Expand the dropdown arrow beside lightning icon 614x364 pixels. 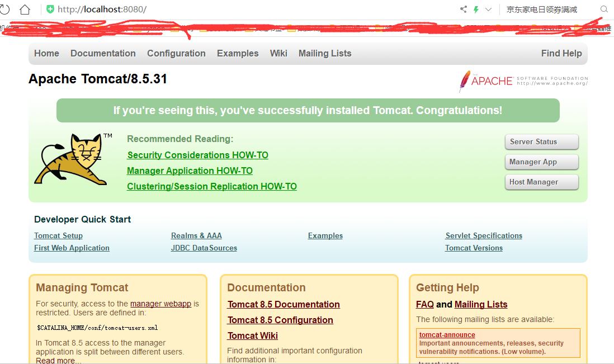pos(488,10)
